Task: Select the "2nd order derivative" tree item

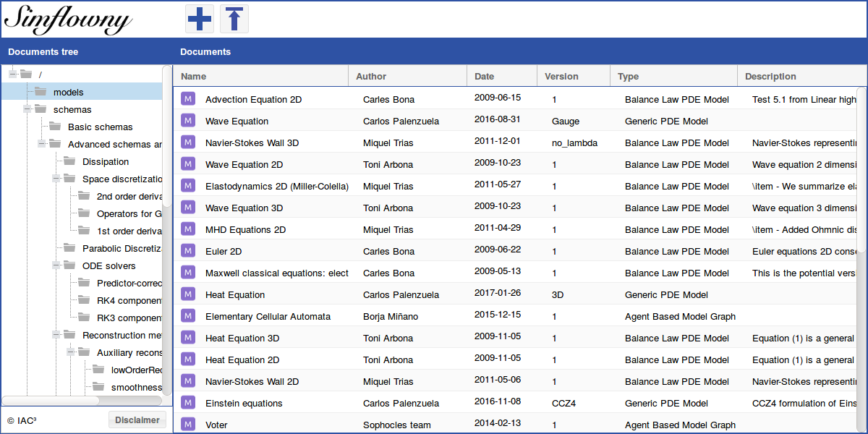Action: click(129, 196)
